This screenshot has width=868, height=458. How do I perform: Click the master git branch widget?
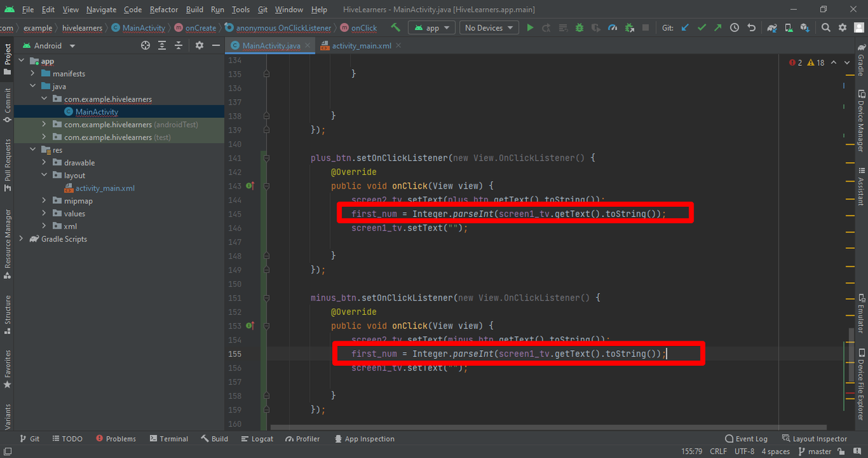(x=814, y=451)
